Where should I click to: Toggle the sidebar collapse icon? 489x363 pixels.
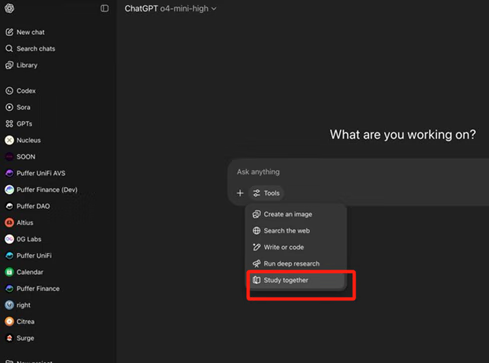[104, 8]
